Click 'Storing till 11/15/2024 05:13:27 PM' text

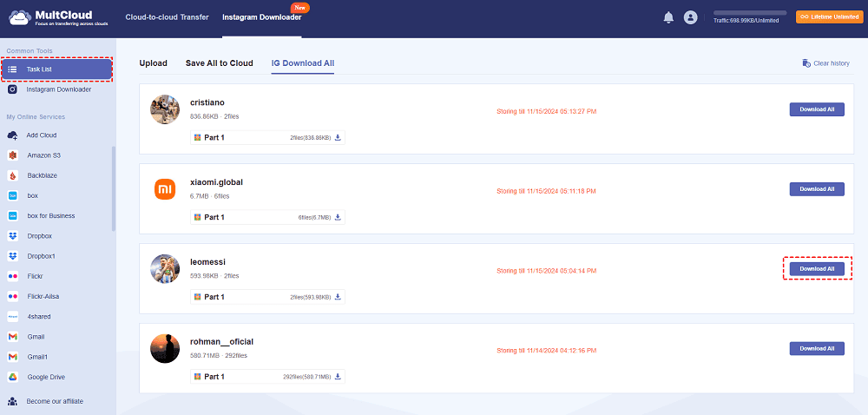pos(546,112)
